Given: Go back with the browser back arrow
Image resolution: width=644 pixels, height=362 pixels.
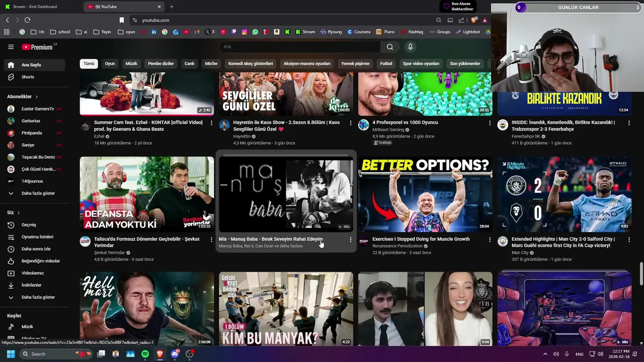Looking at the screenshot, I should [7, 20].
